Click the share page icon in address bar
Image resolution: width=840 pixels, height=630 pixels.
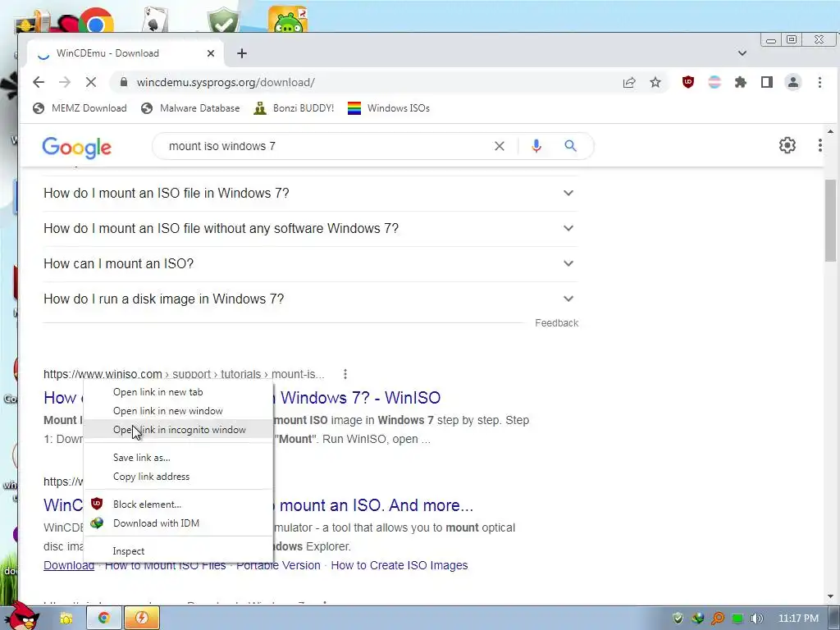pyautogui.click(x=629, y=82)
